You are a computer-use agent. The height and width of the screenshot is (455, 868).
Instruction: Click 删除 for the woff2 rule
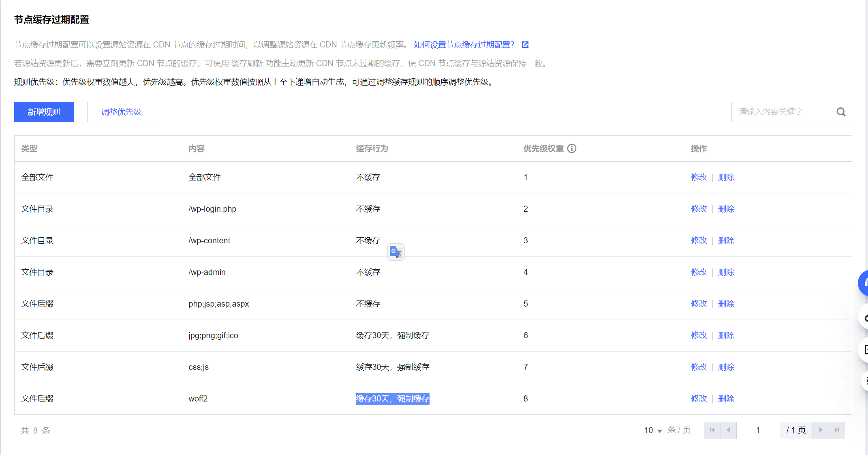[726, 399]
